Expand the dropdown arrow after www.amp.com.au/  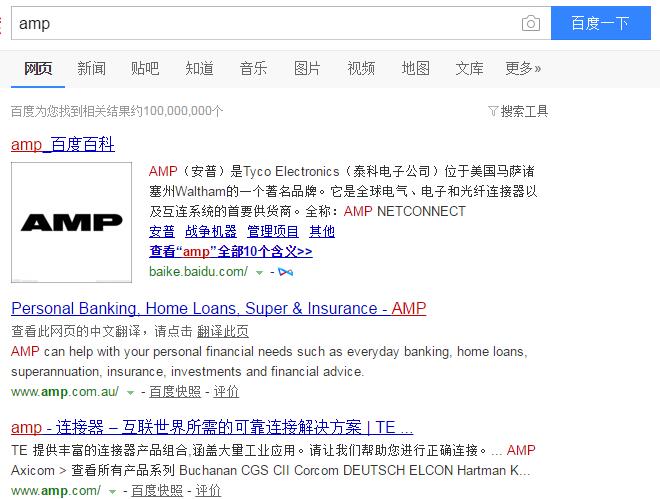(130, 393)
